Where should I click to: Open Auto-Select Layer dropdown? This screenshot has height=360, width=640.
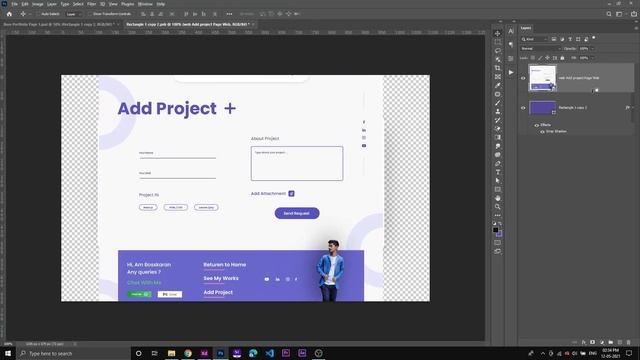(73, 14)
